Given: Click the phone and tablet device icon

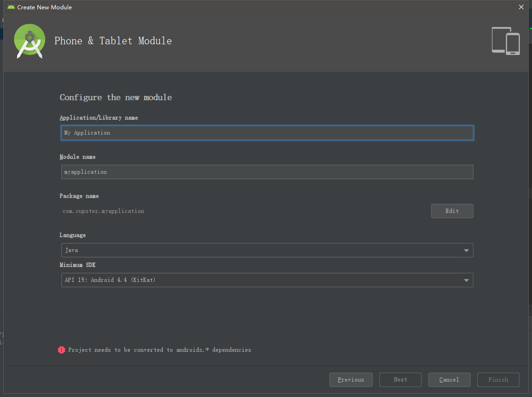Looking at the screenshot, I should [505, 41].
